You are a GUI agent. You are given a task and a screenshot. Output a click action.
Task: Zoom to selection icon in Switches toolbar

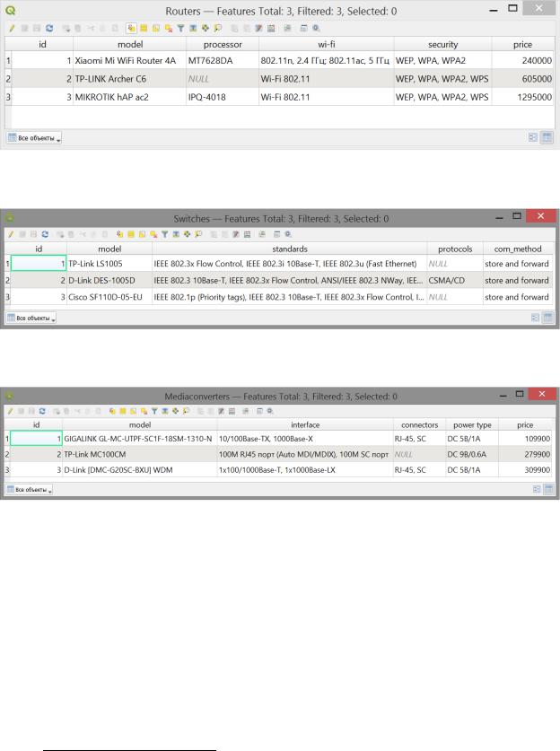pyautogui.click(x=198, y=234)
